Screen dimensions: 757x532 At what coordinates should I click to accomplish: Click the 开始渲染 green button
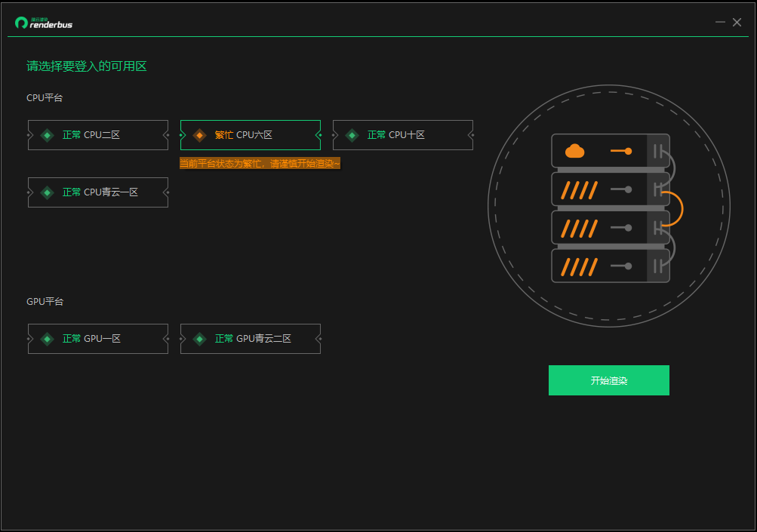click(x=608, y=380)
